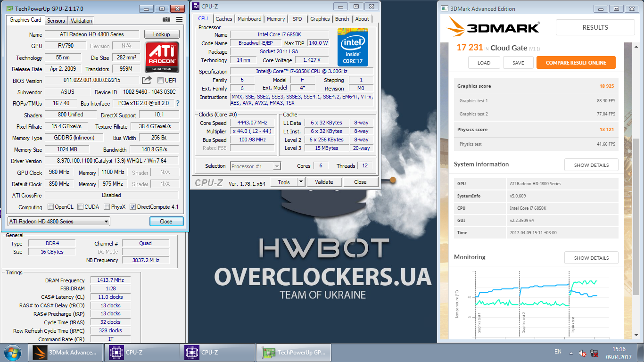The image size is (644, 362).
Task: Click the ATI Radeon Graphics logo
Action: [162, 57]
